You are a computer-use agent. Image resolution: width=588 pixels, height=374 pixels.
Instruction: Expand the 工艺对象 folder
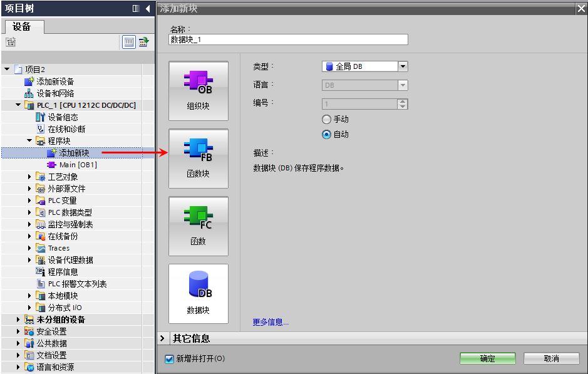[x=29, y=177]
